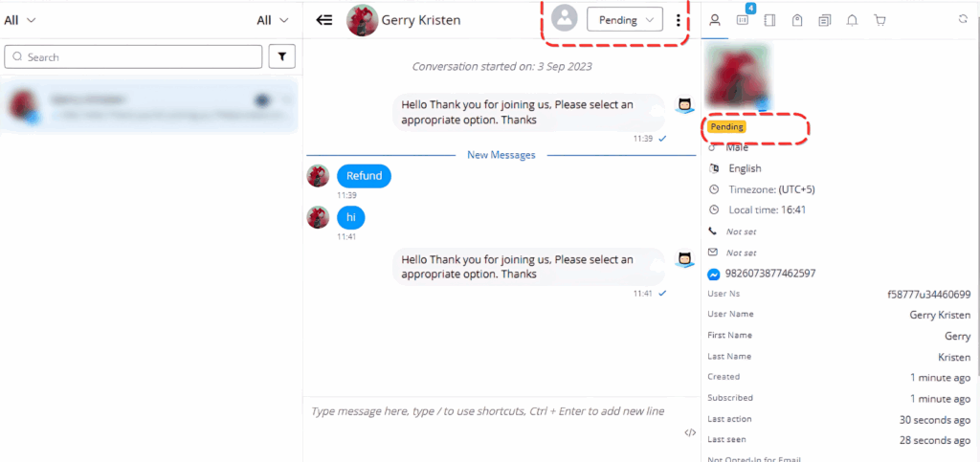The height and width of the screenshot is (462, 980).
Task: Open the filter funnel button
Action: (282, 57)
